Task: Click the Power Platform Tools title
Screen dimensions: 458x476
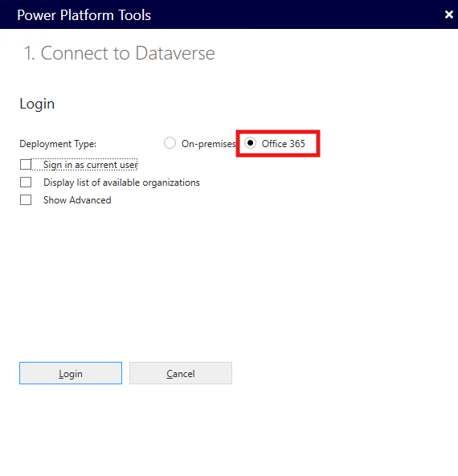Action: pyautogui.click(x=84, y=15)
